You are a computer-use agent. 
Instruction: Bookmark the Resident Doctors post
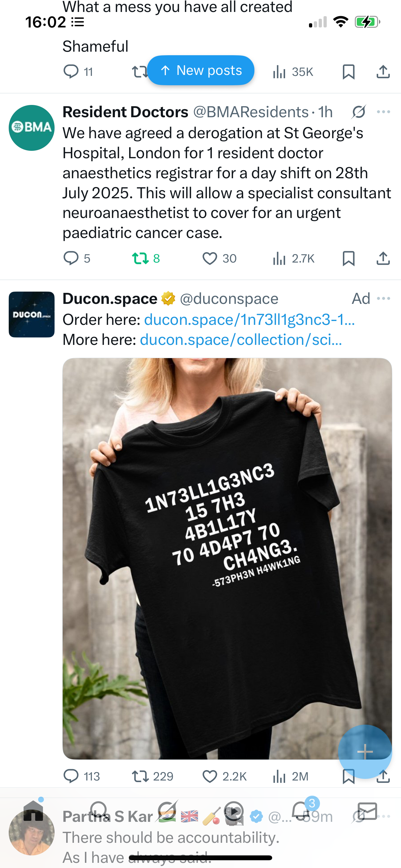coord(348,258)
